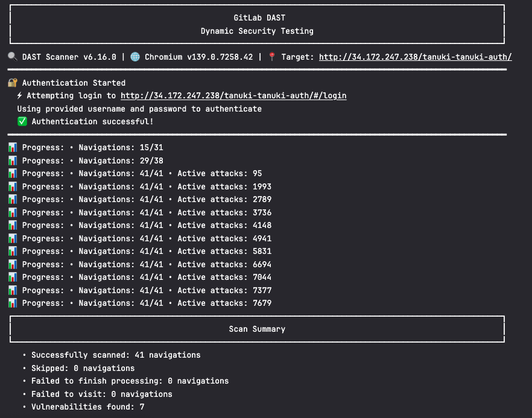Click chart icon on Active attacks 2789 row

pyautogui.click(x=13, y=200)
